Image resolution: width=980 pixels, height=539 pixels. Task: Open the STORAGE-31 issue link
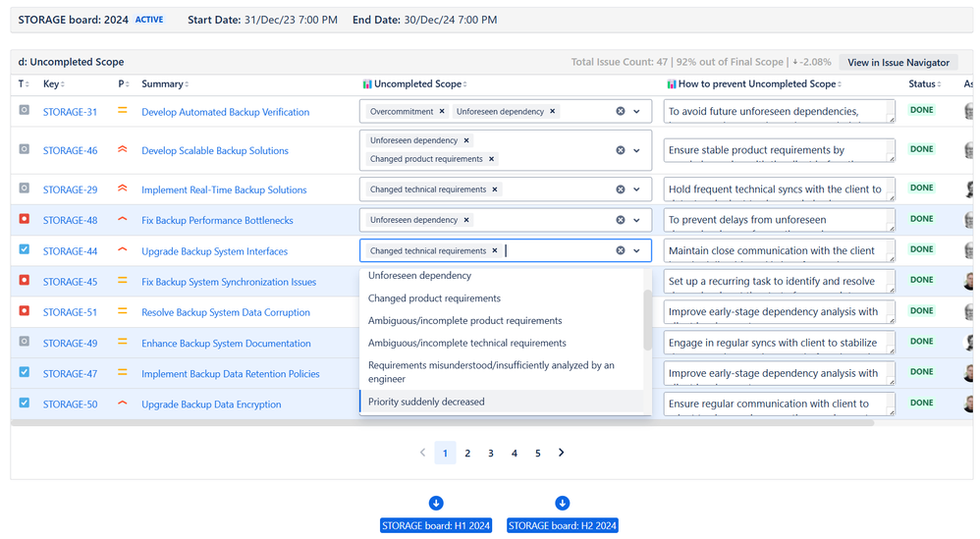point(70,112)
